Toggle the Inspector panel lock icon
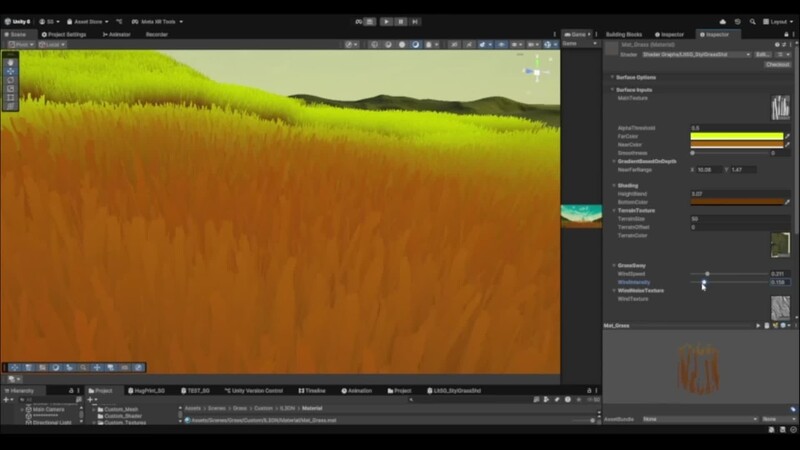Image resolution: width=800 pixels, height=450 pixels. (786, 35)
